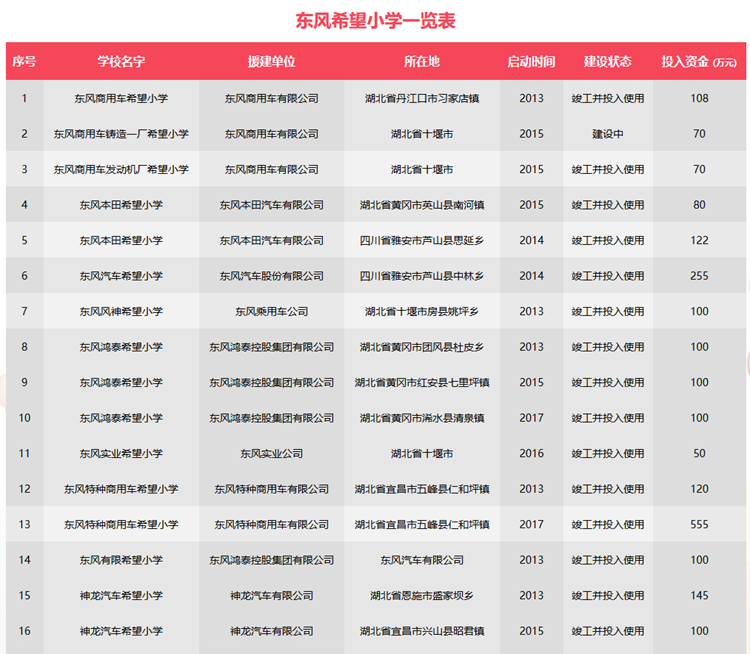Click funding value 122
The image size is (750, 654).
(699, 241)
